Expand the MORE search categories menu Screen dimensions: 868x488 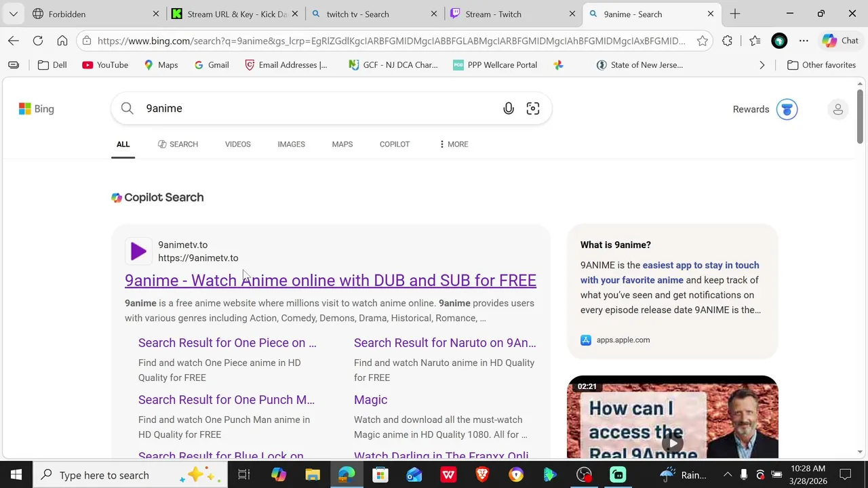454,144
